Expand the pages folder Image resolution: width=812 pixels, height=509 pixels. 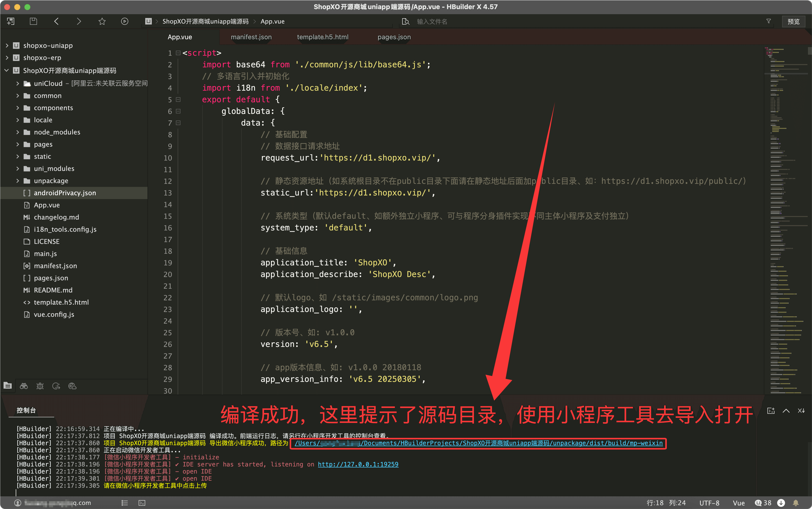coord(17,144)
